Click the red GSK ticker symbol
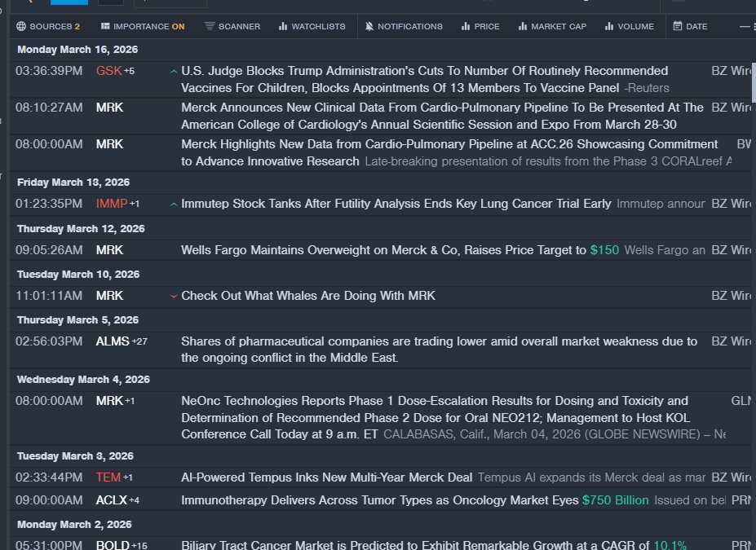This screenshot has height=550, width=756. pos(108,71)
